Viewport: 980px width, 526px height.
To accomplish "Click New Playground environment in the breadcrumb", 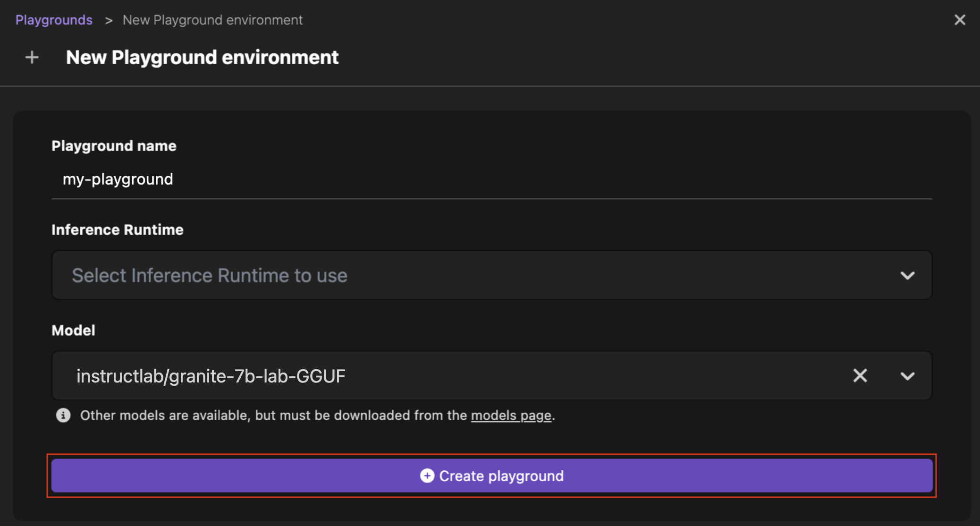I will (212, 19).
